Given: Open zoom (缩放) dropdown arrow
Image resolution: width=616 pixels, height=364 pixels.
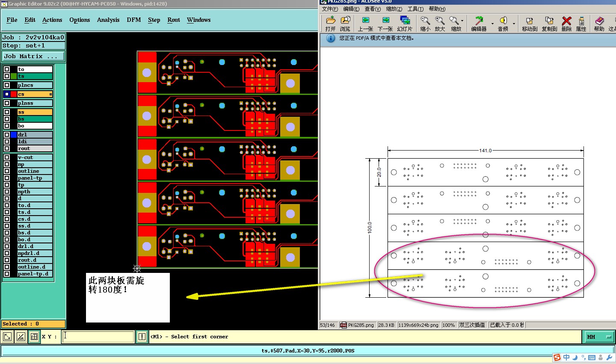Looking at the screenshot, I should click(x=462, y=21).
